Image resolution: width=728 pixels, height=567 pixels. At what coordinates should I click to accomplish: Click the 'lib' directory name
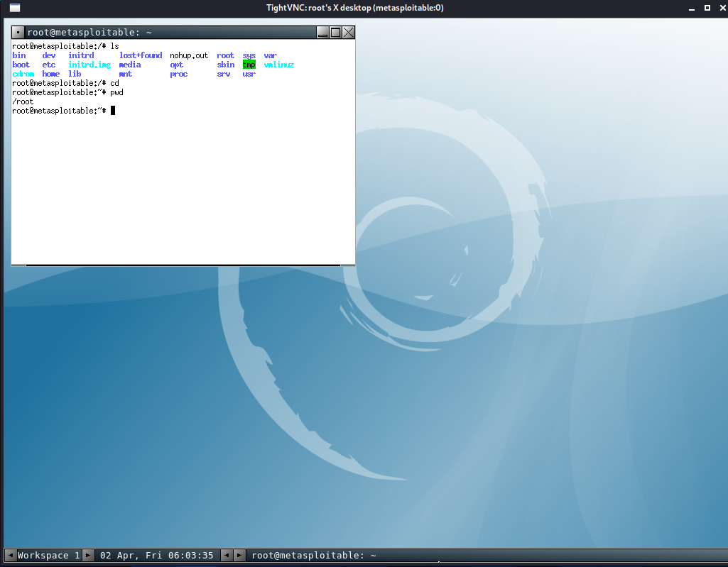(75, 74)
